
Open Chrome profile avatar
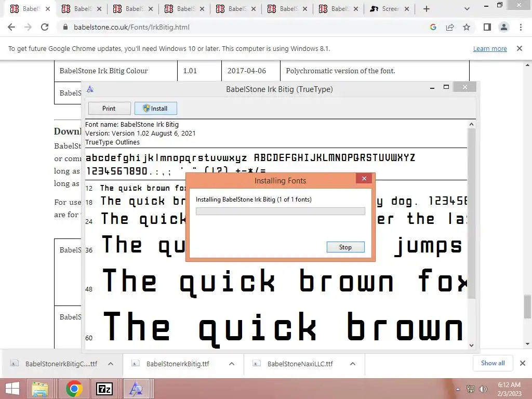(x=504, y=27)
